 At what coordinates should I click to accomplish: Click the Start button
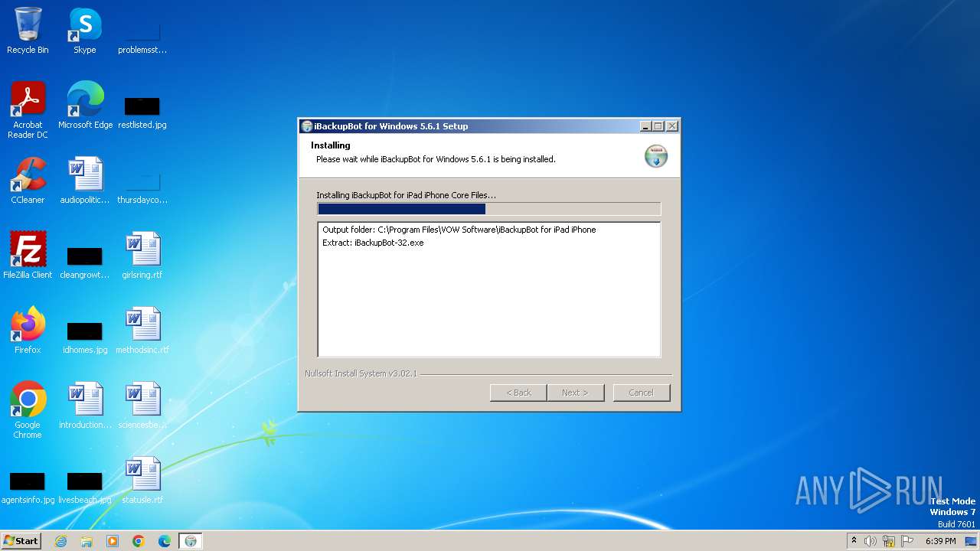click(21, 541)
